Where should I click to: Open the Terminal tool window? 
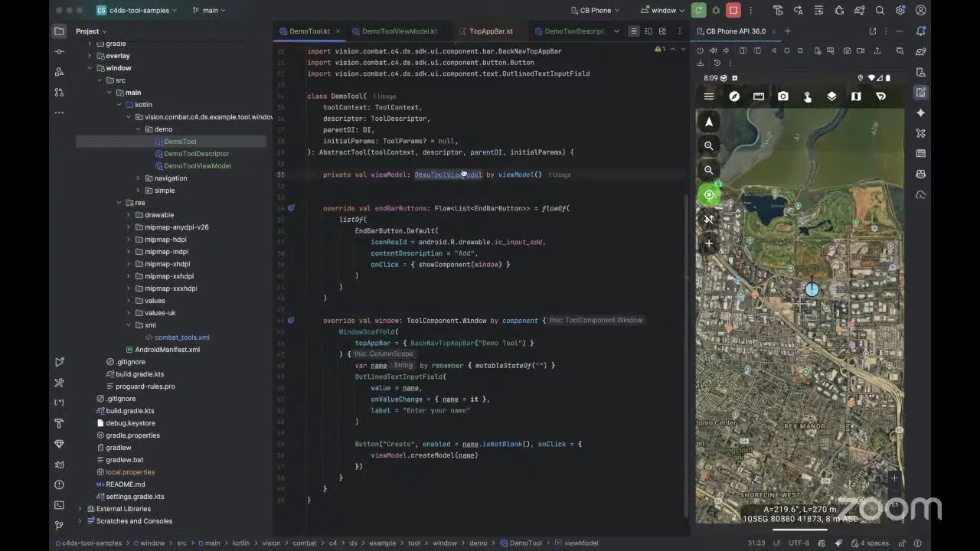click(60, 505)
